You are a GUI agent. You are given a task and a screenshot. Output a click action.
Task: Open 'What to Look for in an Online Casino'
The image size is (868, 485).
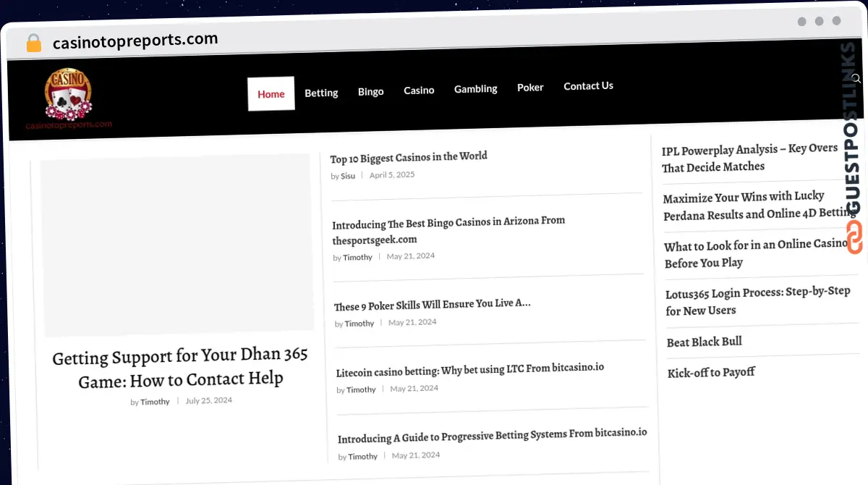click(x=756, y=253)
